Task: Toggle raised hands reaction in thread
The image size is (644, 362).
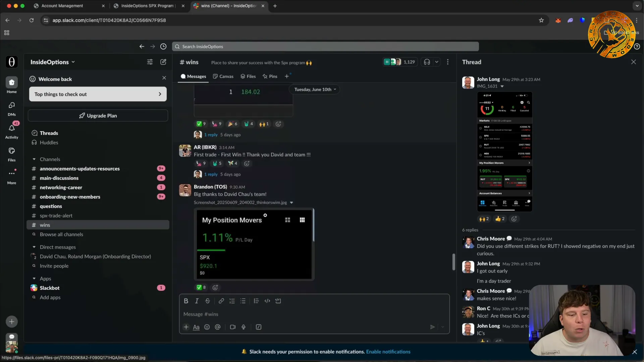Action: point(484,219)
